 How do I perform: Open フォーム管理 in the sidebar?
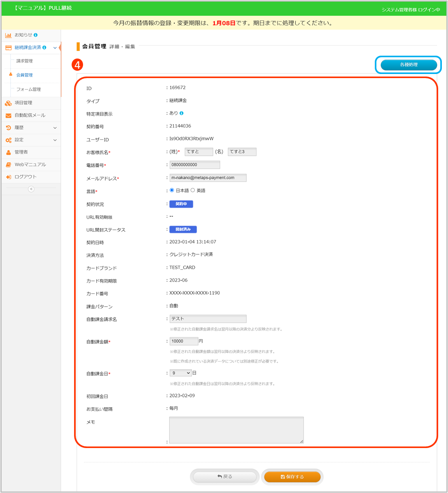(29, 90)
